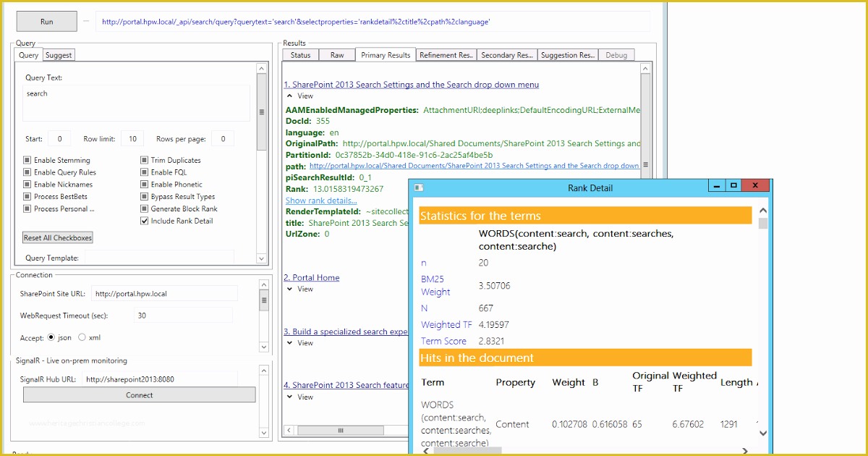This screenshot has height=456, width=868.
Task: Click the WebRequest Timeout field
Action: pyautogui.click(x=183, y=315)
